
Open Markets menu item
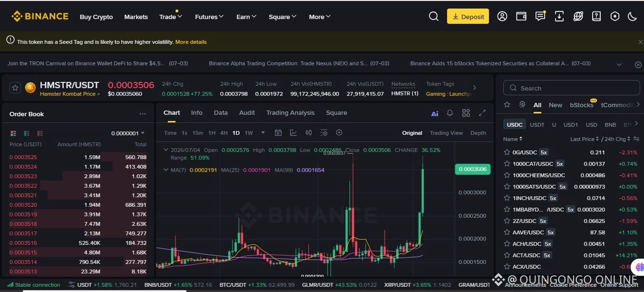(136, 17)
